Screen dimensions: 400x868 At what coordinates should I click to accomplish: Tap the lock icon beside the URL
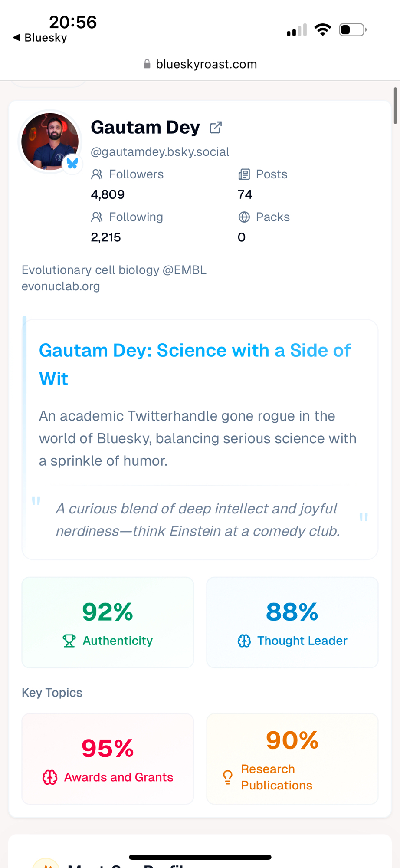[147, 64]
